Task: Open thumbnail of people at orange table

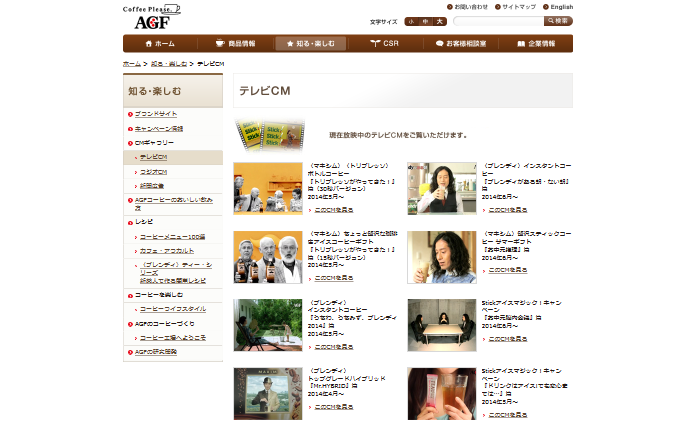Action: pyautogui.click(x=268, y=189)
